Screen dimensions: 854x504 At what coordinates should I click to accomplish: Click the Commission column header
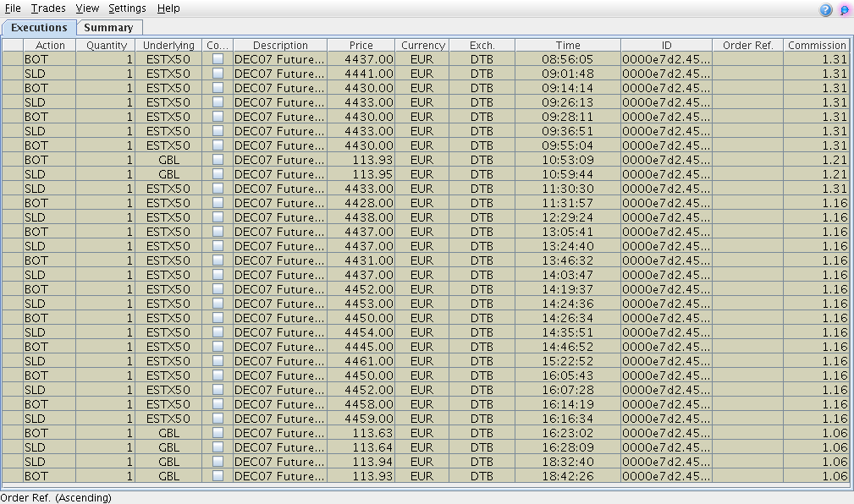point(817,45)
